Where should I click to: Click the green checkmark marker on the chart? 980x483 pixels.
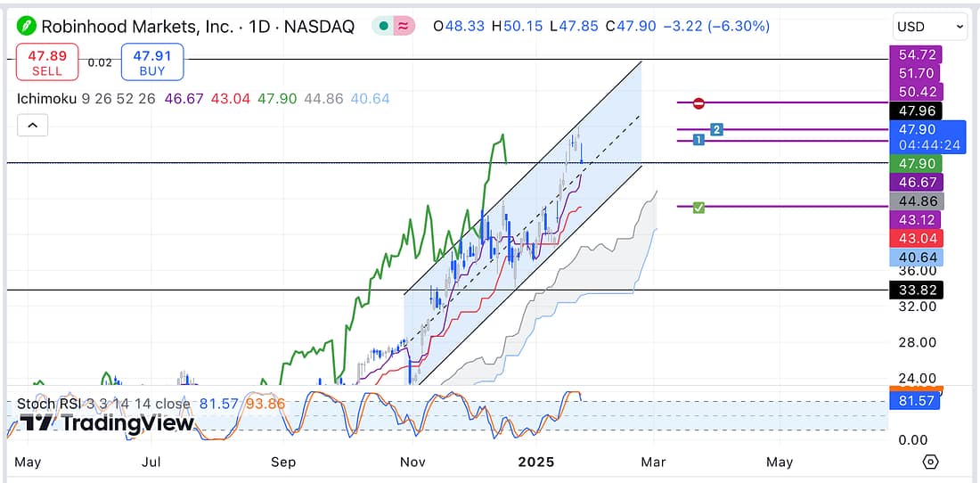click(x=699, y=208)
